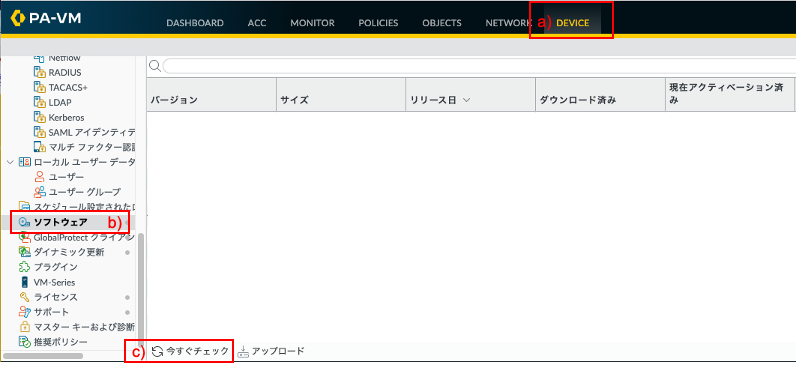Click the サポート icon
This screenshot has width=796, height=371.
[x=24, y=312]
